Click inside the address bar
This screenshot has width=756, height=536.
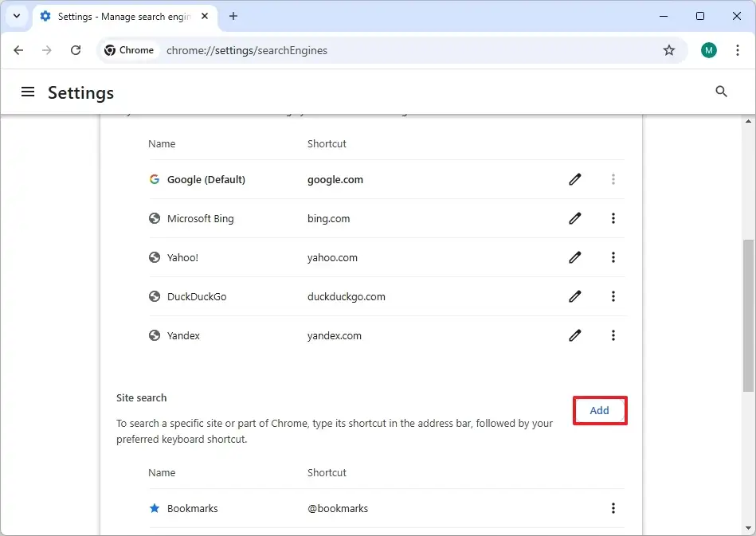[x=358, y=50]
